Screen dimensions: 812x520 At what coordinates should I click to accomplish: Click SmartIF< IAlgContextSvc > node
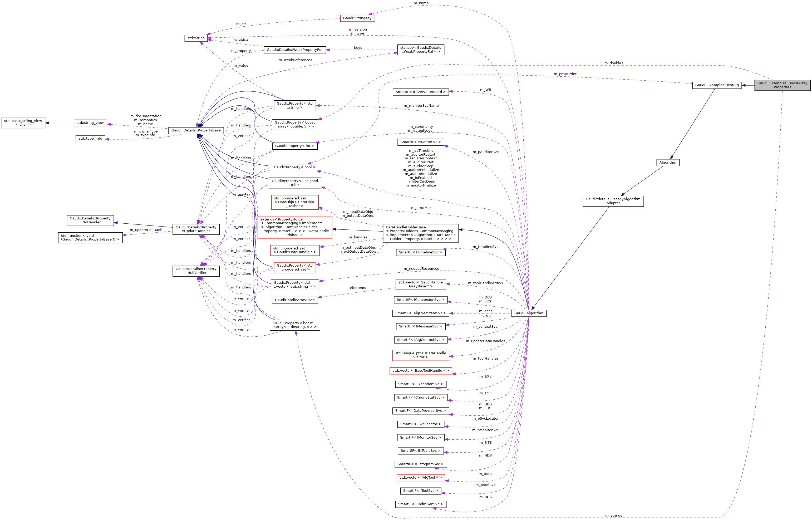click(421, 340)
